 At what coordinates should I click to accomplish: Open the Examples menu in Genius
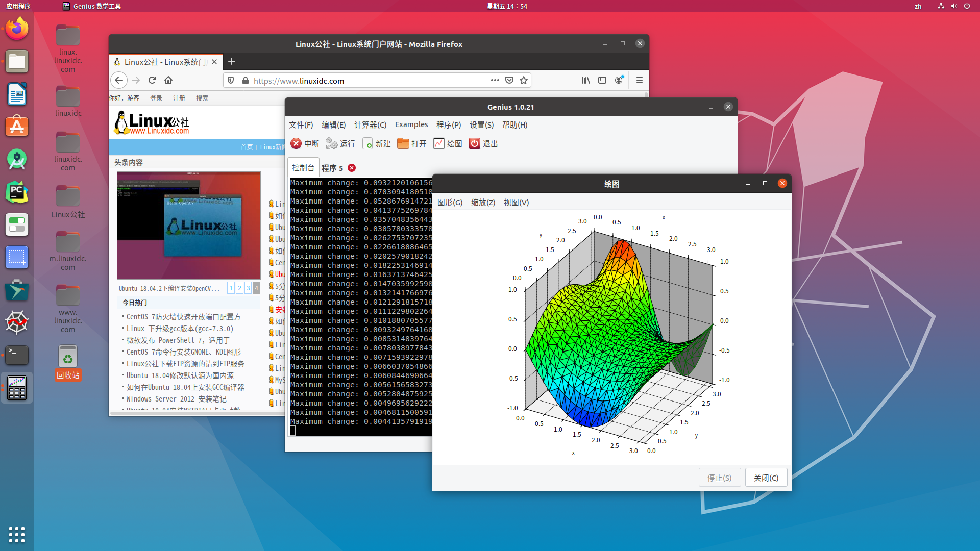point(411,124)
